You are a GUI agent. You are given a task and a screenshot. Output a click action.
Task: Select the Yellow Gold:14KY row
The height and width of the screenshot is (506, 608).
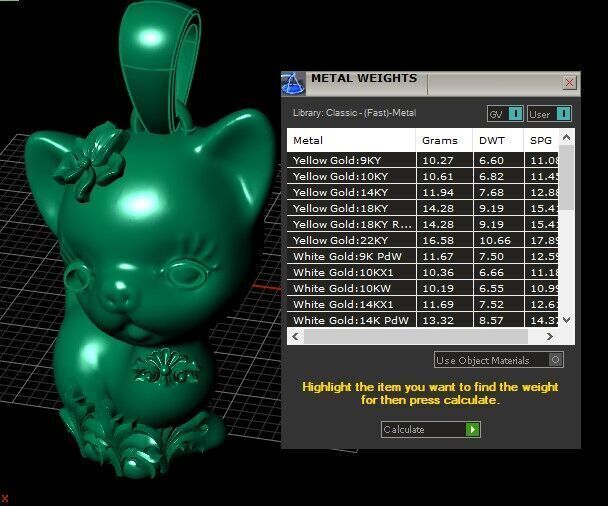[x=422, y=192]
